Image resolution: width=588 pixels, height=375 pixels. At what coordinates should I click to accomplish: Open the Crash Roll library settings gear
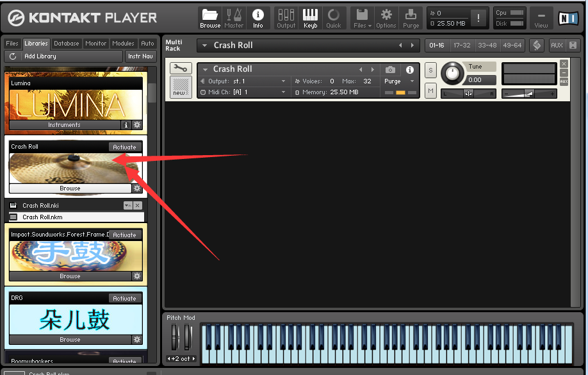137,188
